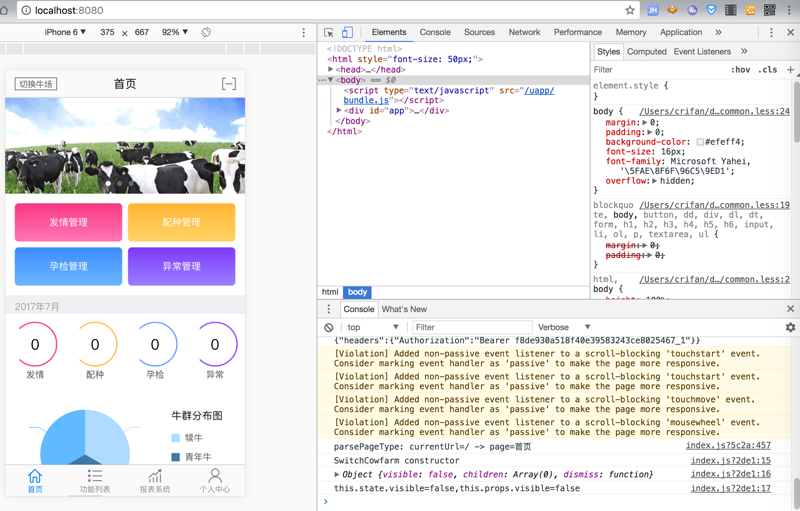Image resolution: width=800 pixels, height=511 pixels.
Task: Expand the head element node
Action: point(331,69)
